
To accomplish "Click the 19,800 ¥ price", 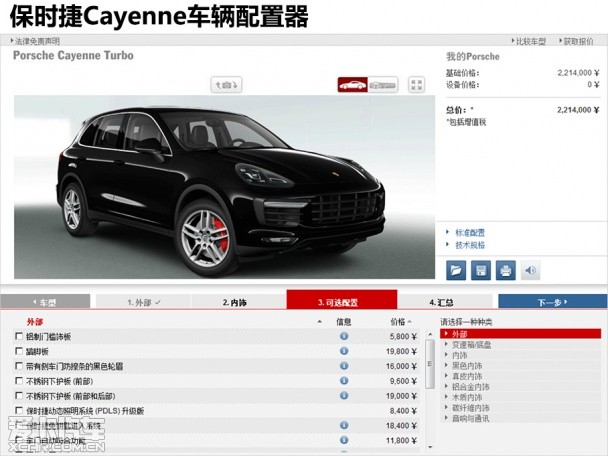I will click(x=401, y=351).
